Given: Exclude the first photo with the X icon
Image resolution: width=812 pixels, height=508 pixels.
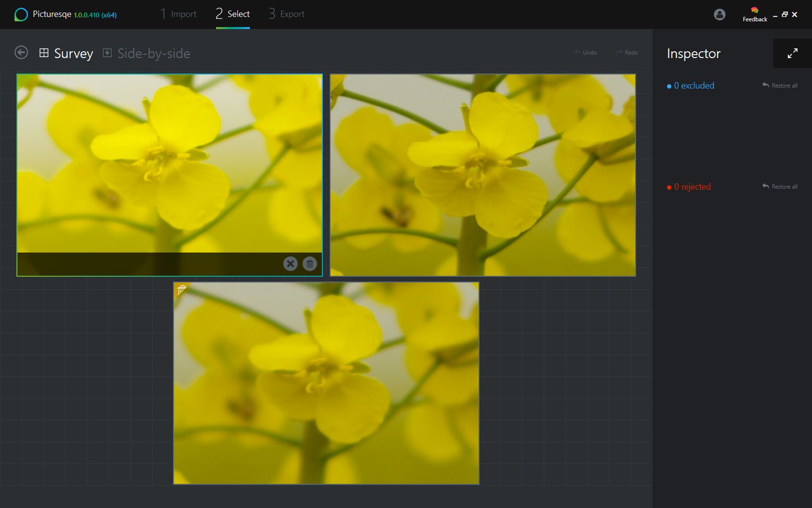Looking at the screenshot, I should (x=290, y=264).
